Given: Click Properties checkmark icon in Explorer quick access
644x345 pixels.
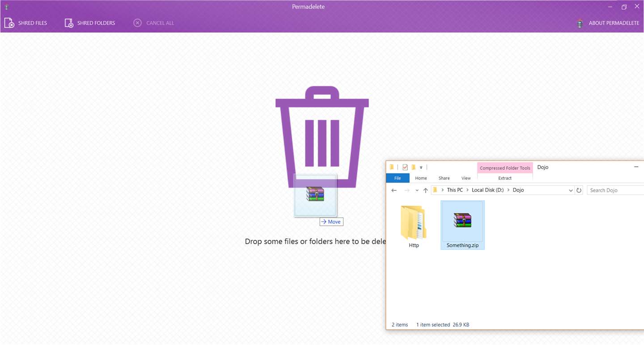Looking at the screenshot, I should (405, 167).
